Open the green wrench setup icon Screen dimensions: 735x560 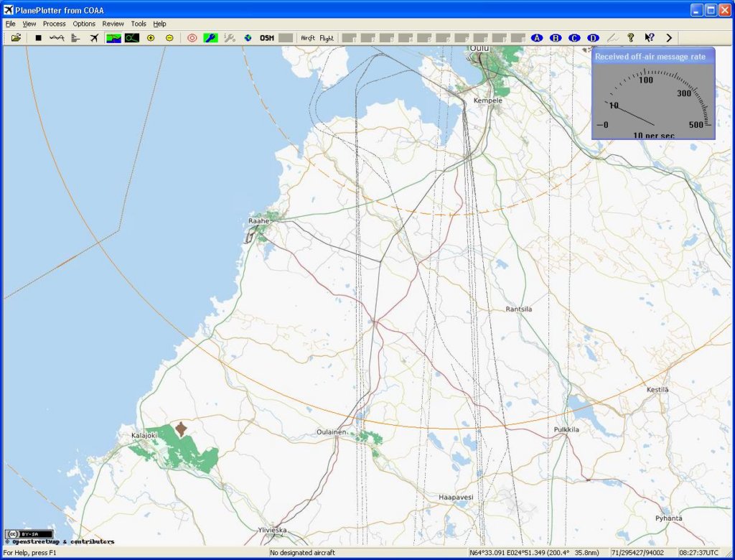click(210, 38)
